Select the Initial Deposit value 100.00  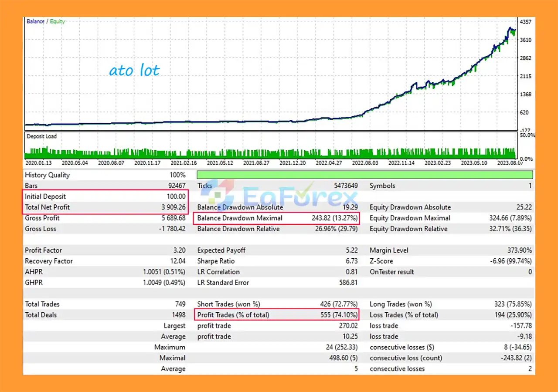tap(176, 196)
